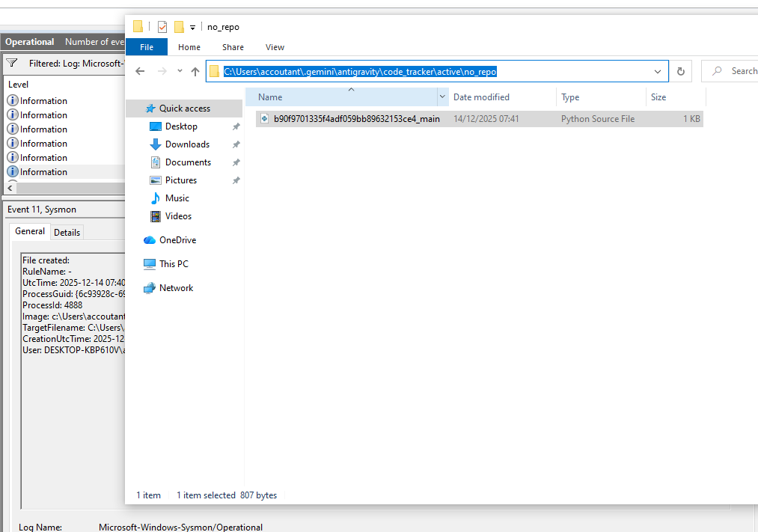Open the File ribbon menu

click(x=147, y=47)
